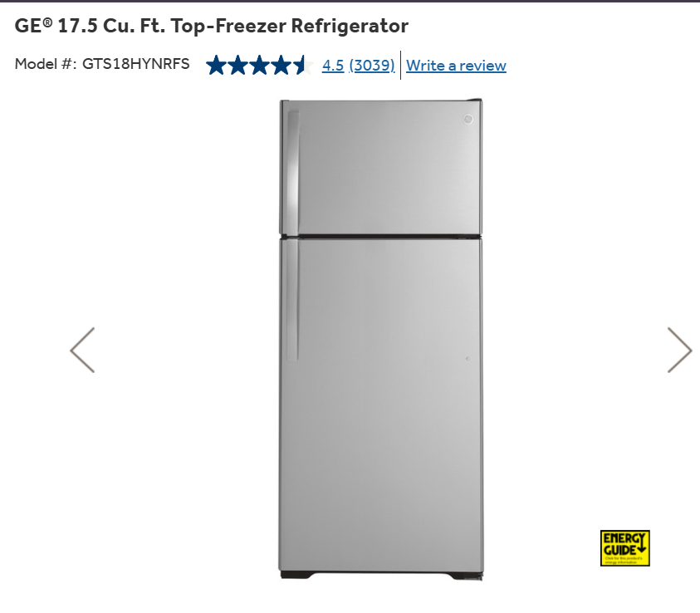Click the refrigerator product image lower door
This screenshot has width=700, height=613.
[x=381, y=405]
